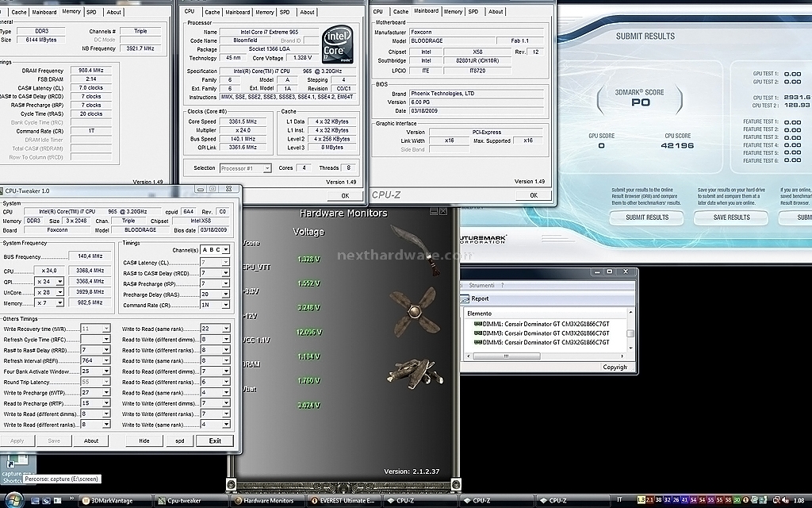Open the Windows Start orb

14,500
